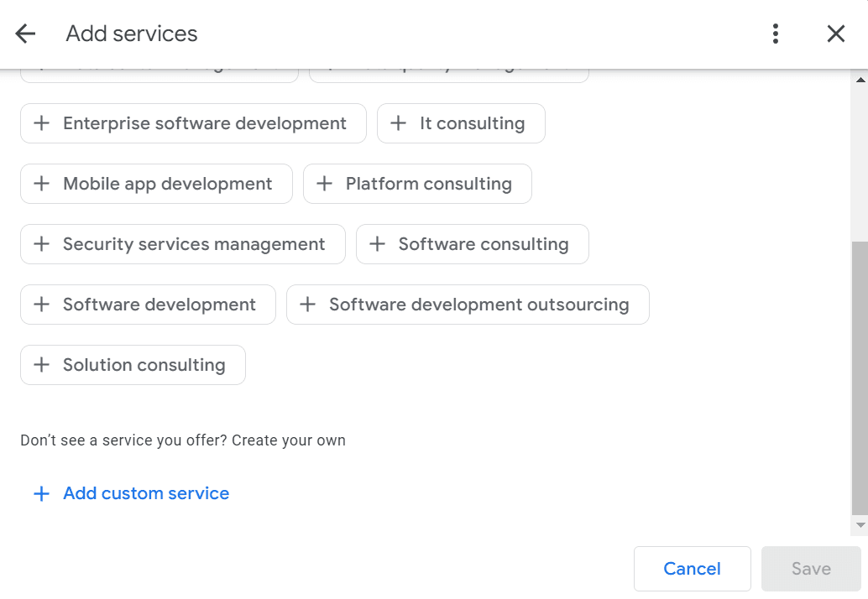Click the scrollbar up arrow

click(860, 80)
